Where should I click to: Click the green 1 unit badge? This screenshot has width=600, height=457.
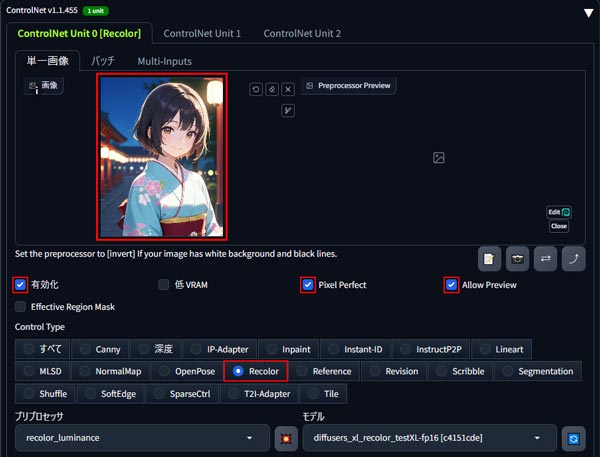click(96, 11)
